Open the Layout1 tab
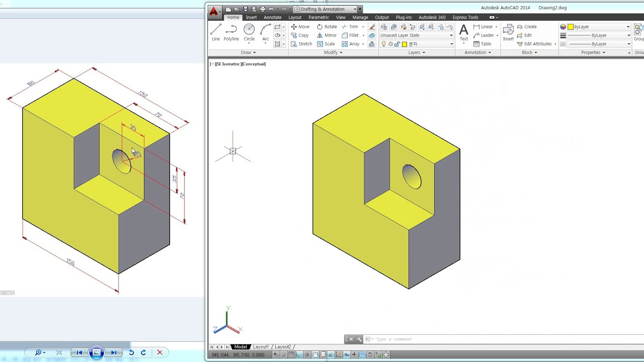This screenshot has height=362, width=644. 261,347
